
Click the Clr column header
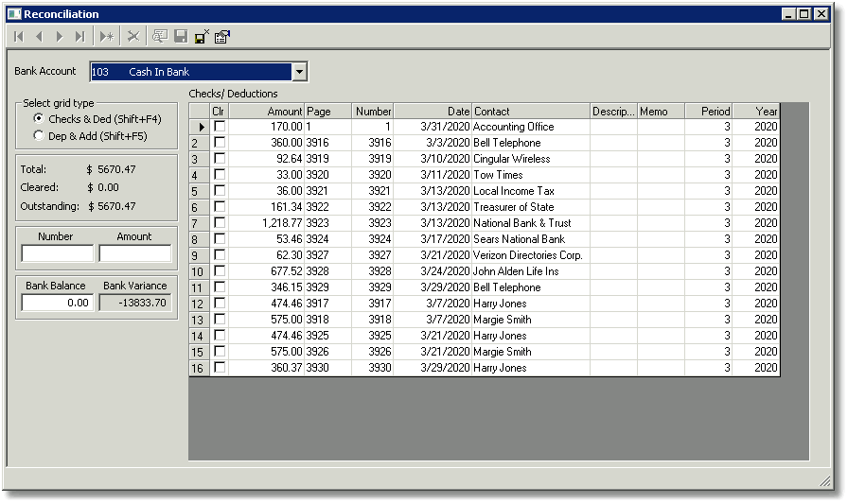[219, 112]
